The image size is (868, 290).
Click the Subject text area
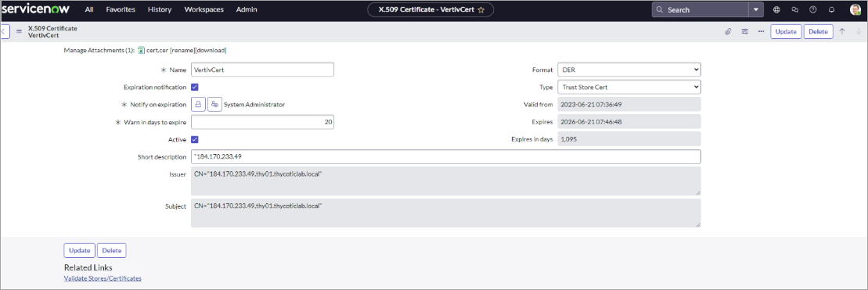tap(445, 213)
